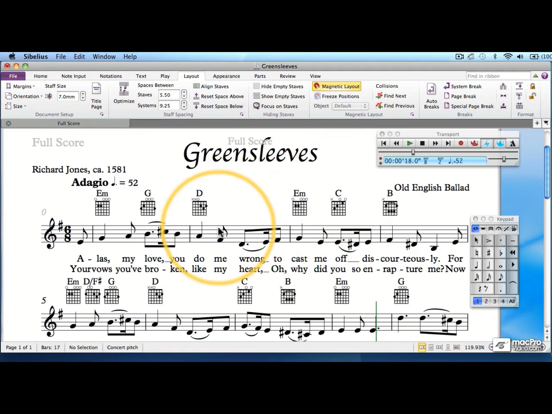Screen dimensions: 552x414
Task: Select the arrow pointer on Keypad
Action: (x=477, y=241)
